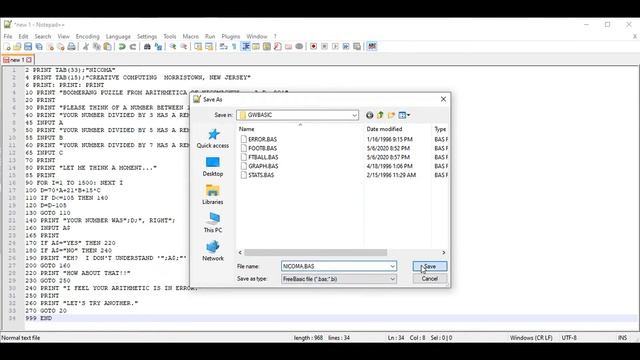This screenshot has height=360, width=640.
Task: Click the Print toolbar icon
Action: (x=71, y=47)
